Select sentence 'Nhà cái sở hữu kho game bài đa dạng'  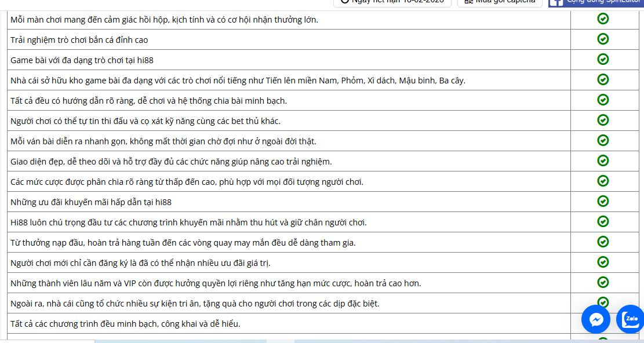[238, 81]
